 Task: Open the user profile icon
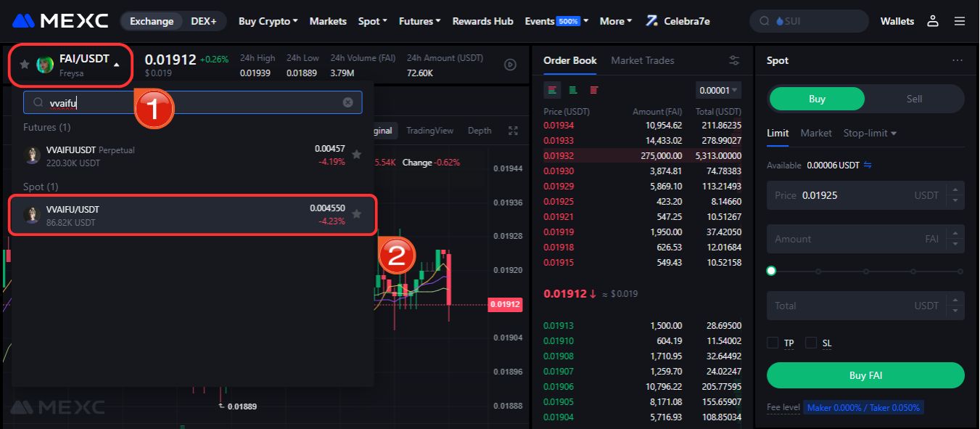pyautogui.click(x=933, y=21)
